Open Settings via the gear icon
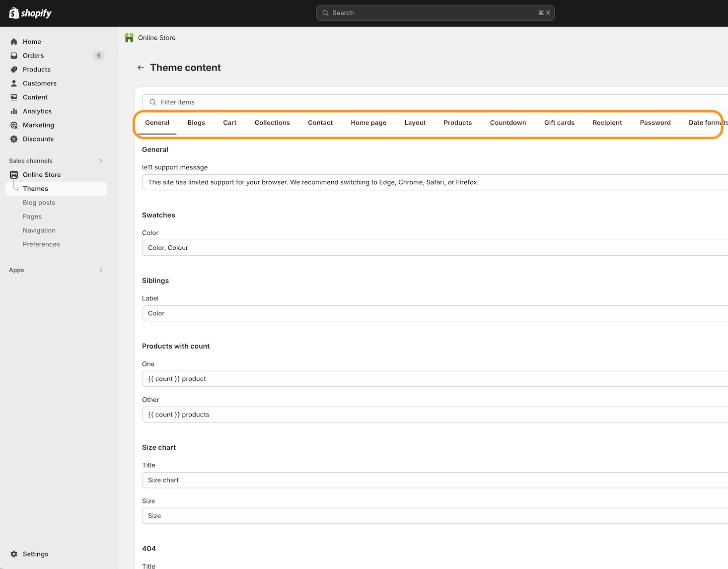This screenshot has height=569, width=728. tap(14, 554)
